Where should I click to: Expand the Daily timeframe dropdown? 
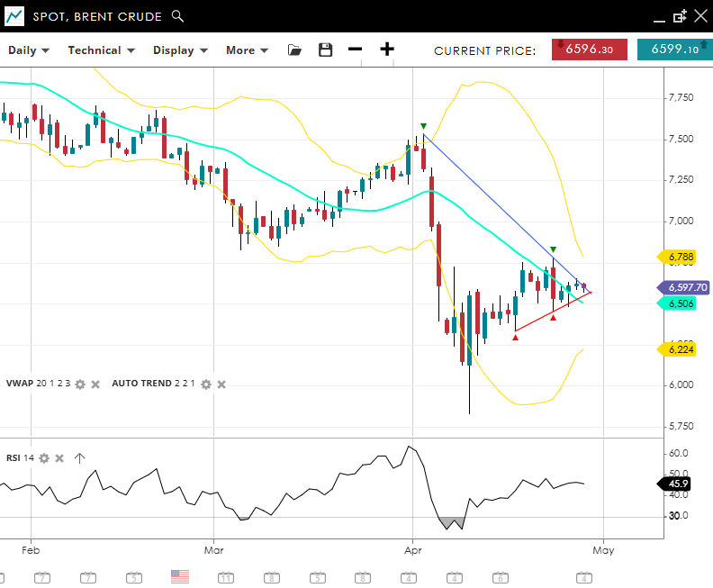pyautogui.click(x=29, y=50)
